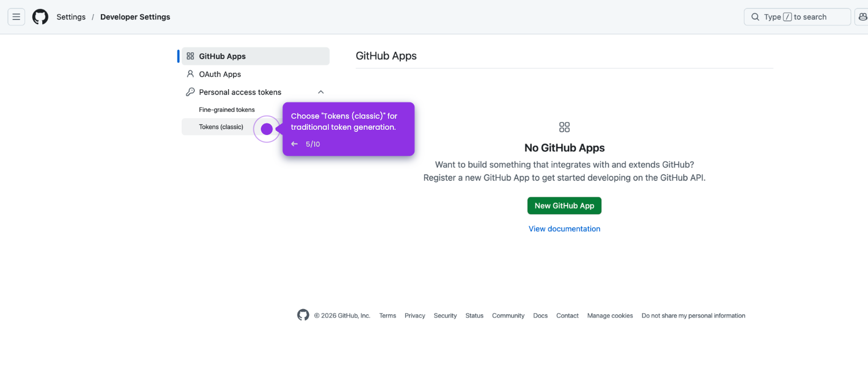Open Tokens (classic)
The image size is (868, 384).
pos(221,127)
